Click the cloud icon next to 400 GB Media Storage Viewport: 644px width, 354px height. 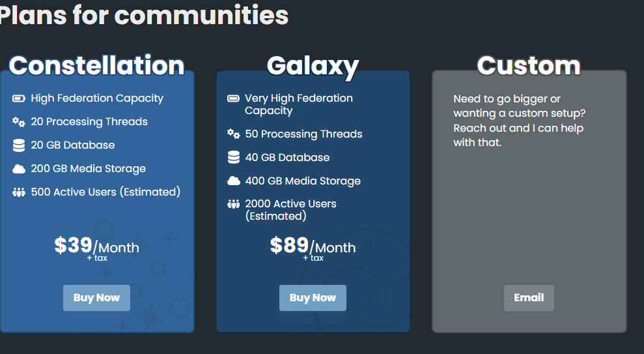pyautogui.click(x=233, y=181)
